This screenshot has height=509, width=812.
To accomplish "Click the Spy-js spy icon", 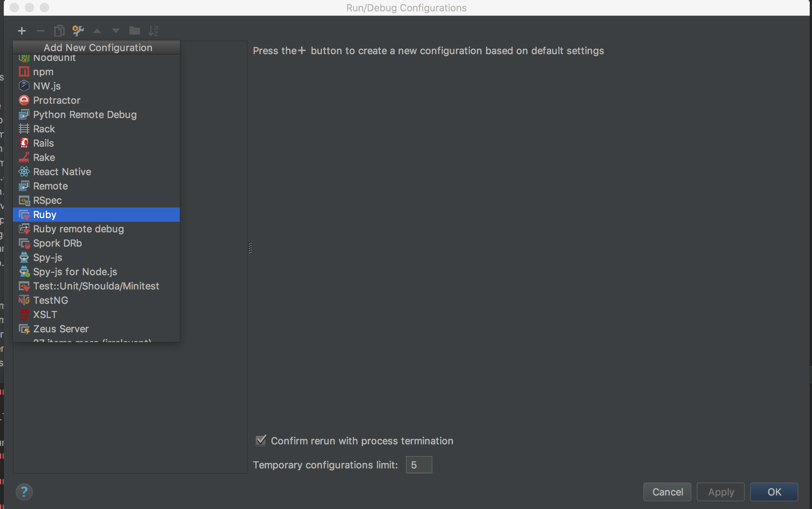I will [24, 257].
